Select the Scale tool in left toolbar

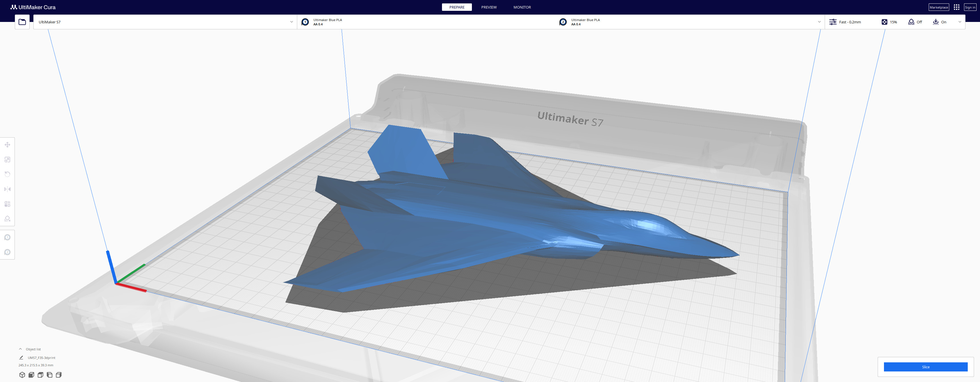click(7, 160)
